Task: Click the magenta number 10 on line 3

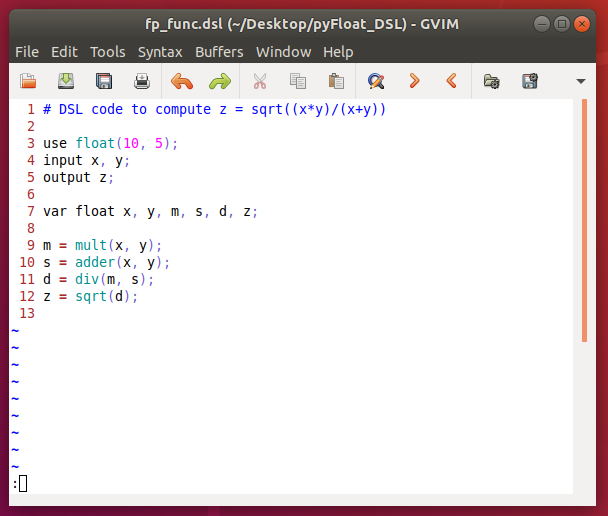Action: pos(131,143)
